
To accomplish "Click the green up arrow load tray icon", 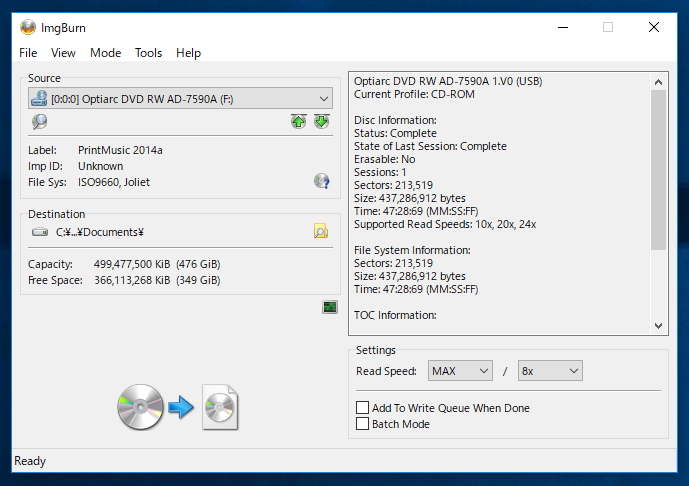I will (298, 121).
